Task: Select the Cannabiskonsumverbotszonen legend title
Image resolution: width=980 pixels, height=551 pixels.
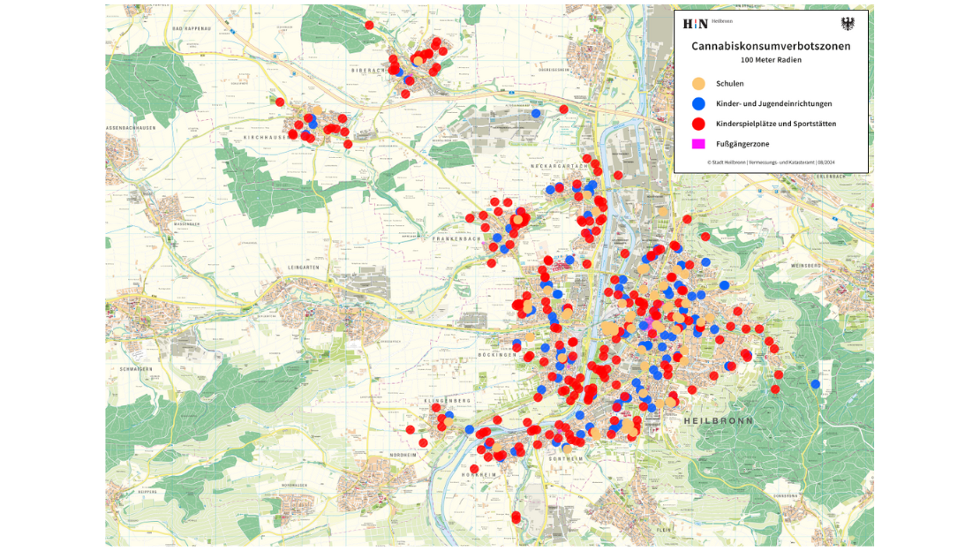Action: tap(771, 46)
